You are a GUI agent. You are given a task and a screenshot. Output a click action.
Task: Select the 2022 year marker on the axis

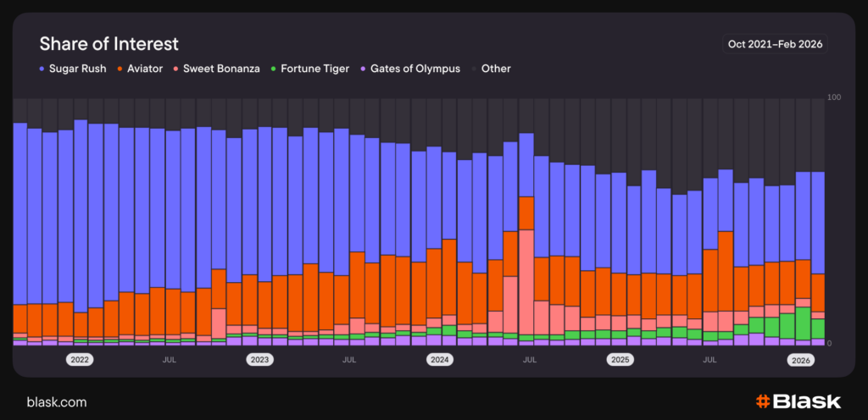coord(80,360)
